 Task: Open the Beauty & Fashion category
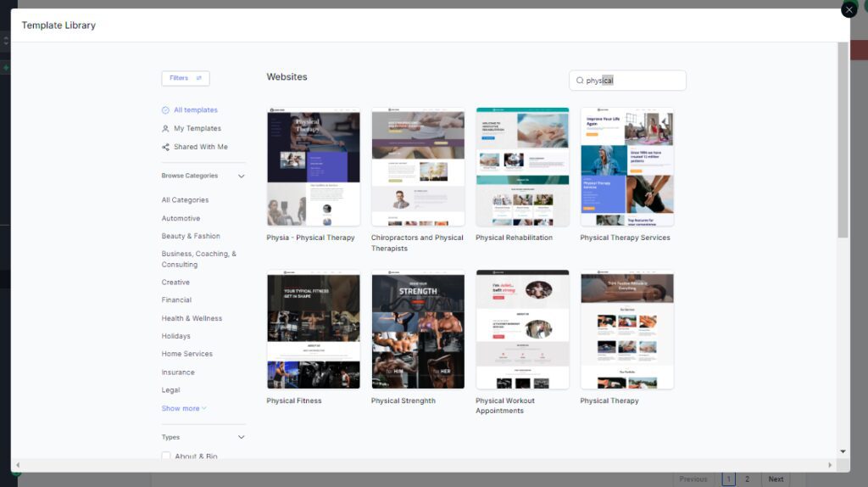191,237
